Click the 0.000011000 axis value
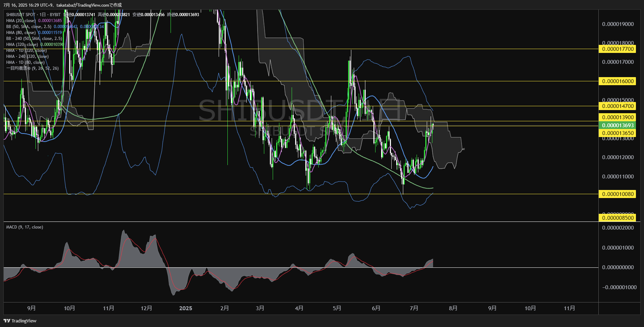Image resolution: width=644 pixels, height=327 pixels. coord(618,177)
